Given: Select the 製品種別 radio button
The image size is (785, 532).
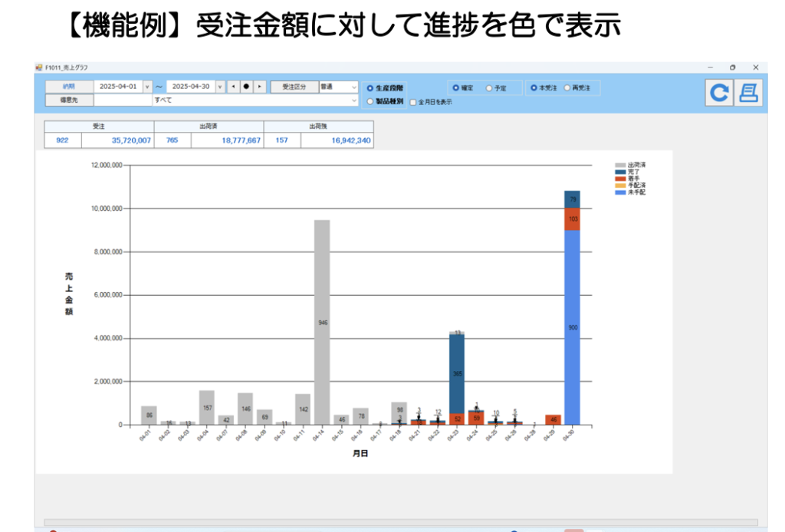Looking at the screenshot, I should pyautogui.click(x=370, y=101).
